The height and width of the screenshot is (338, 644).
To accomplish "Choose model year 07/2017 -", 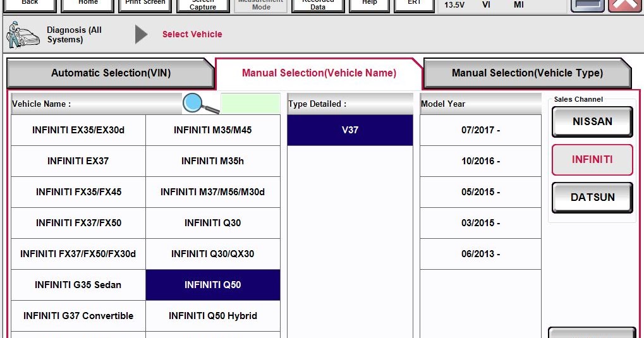I will tap(480, 130).
